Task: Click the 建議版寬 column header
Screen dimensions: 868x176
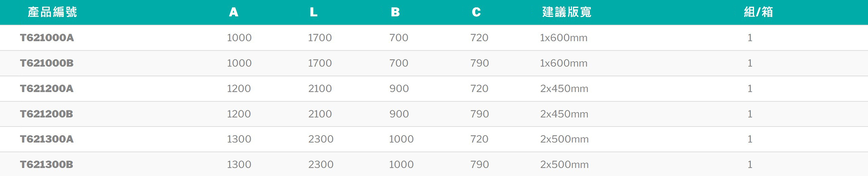Action: pos(566,12)
